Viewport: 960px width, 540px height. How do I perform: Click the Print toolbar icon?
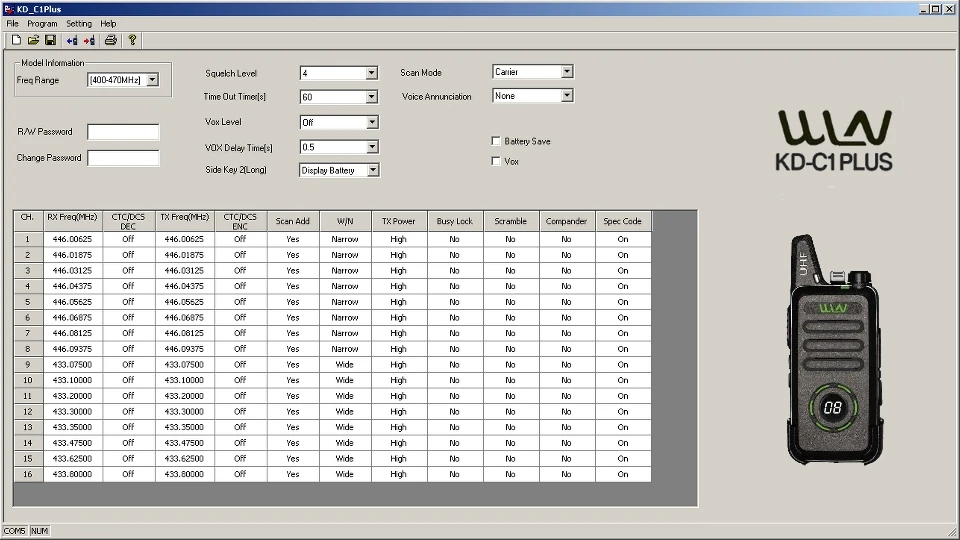pos(111,40)
